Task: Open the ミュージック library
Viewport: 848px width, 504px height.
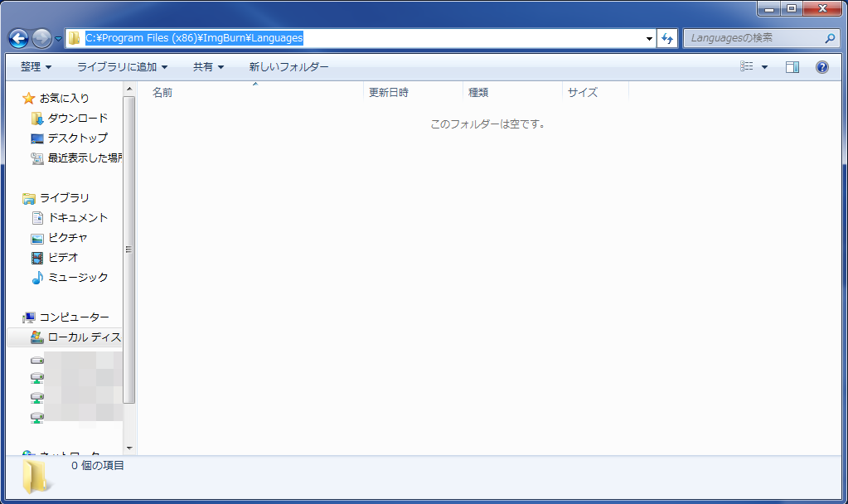Action: pyautogui.click(x=78, y=278)
